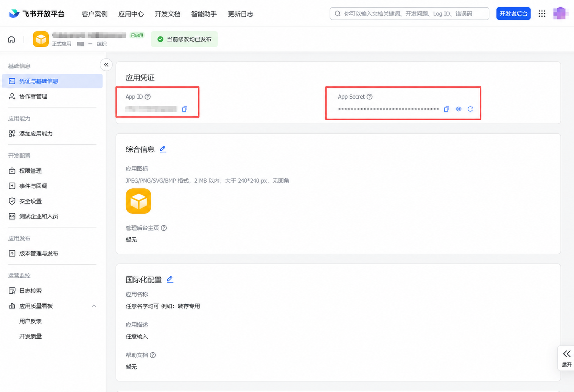Click the help icon next to App ID

click(x=148, y=97)
